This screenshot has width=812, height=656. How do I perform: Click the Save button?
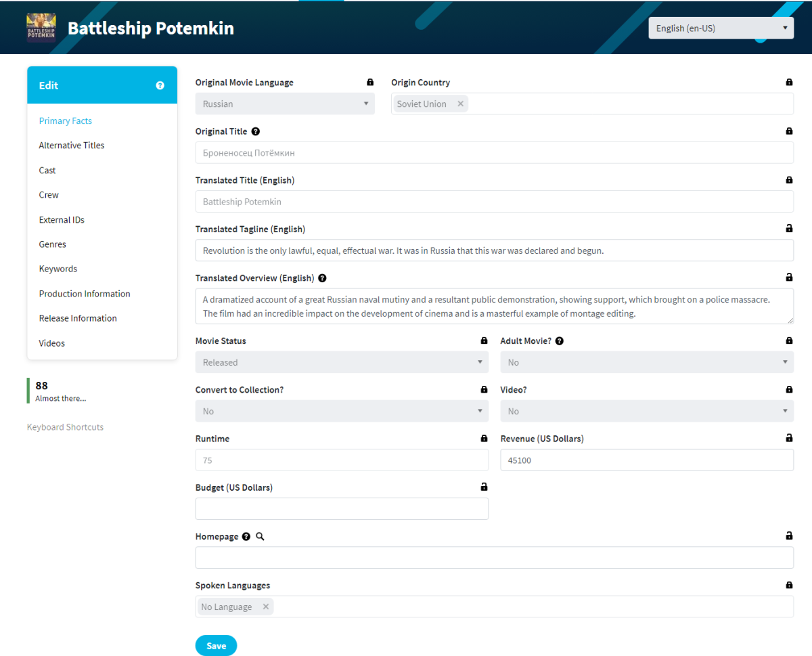[x=216, y=646]
